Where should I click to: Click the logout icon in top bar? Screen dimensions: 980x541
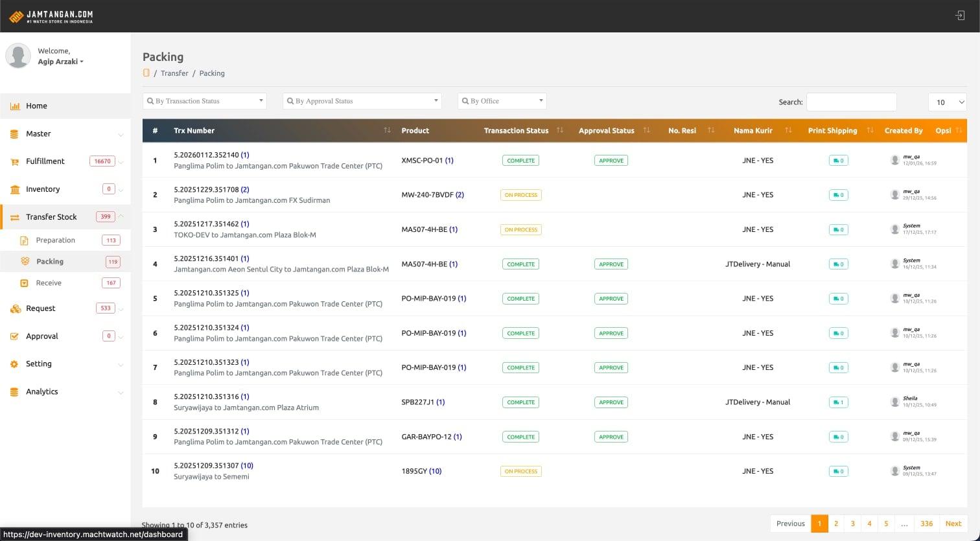tap(960, 16)
